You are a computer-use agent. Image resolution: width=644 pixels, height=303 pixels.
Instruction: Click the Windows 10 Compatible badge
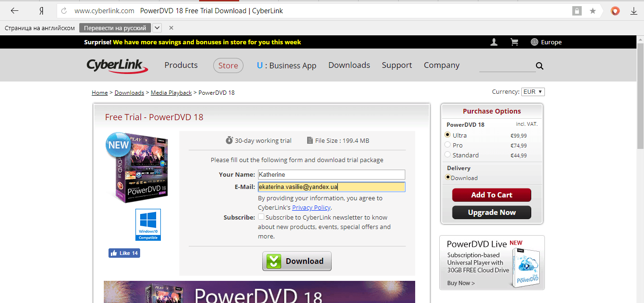pos(148,225)
